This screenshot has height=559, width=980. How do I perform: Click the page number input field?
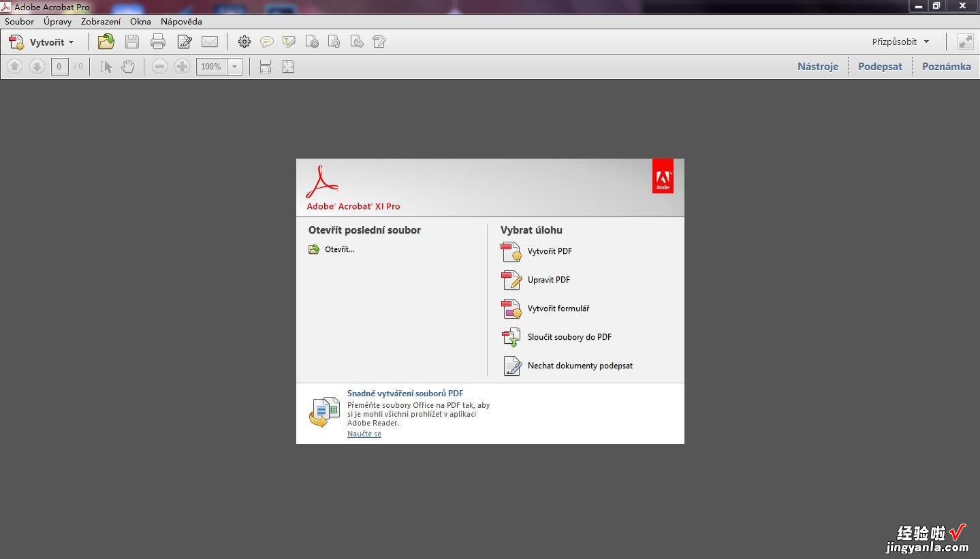[59, 67]
